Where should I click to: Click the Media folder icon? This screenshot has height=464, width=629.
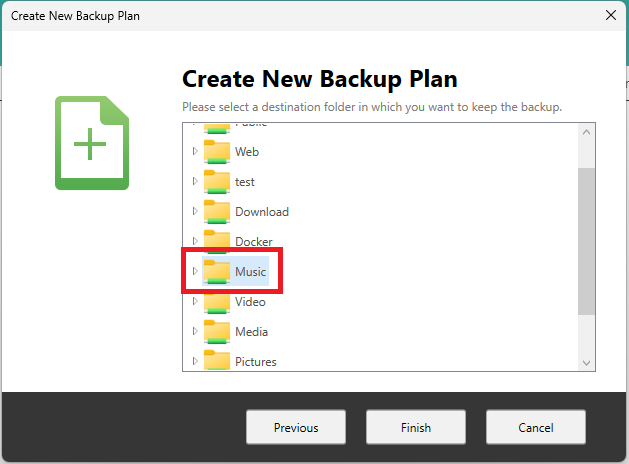(x=217, y=332)
